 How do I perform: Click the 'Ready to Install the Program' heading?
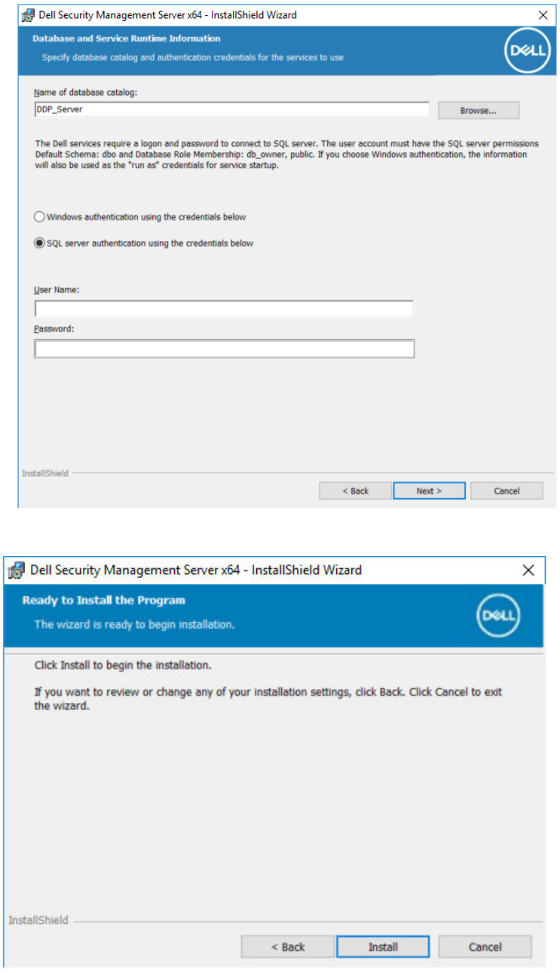click(x=104, y=601)
